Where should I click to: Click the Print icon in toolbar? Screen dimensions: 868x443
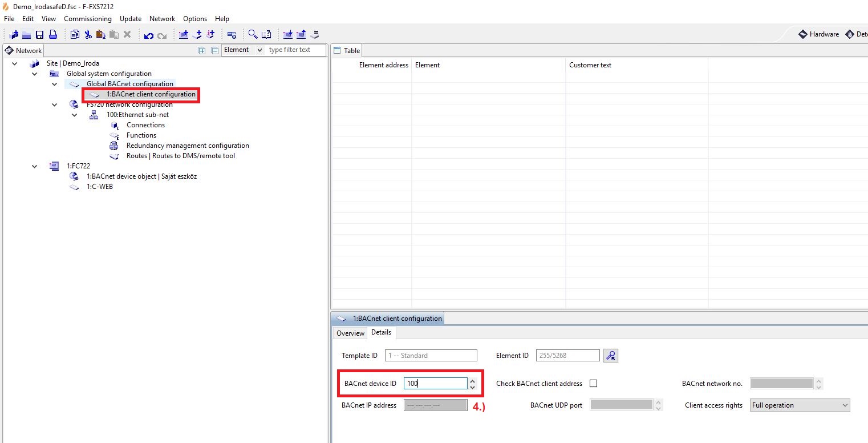point(52,35)
